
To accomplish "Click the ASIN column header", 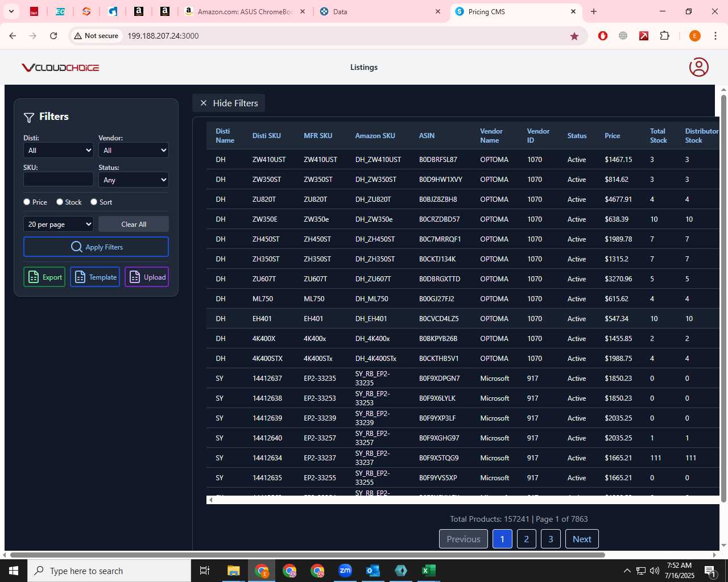I will [x=427, y=136].
